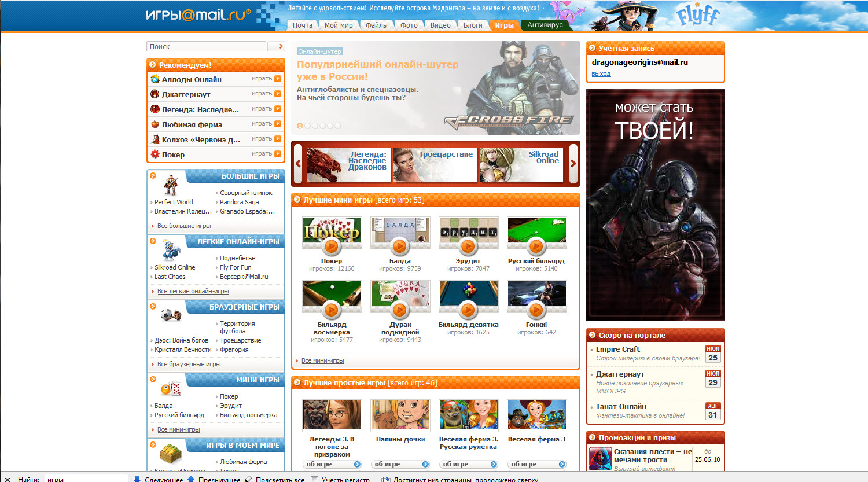Expand об игре for Легенды 3
Viewport: 868px width, 482px height.
[x=332, y=464]
